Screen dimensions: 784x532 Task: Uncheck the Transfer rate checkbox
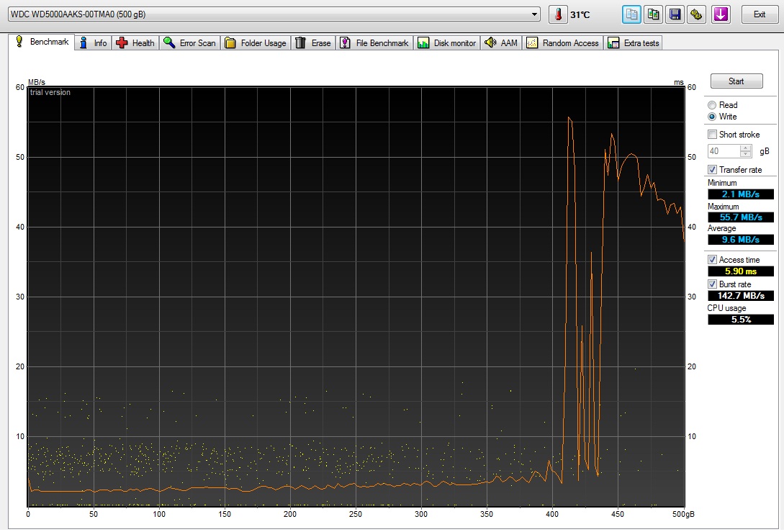pos(713,170)
